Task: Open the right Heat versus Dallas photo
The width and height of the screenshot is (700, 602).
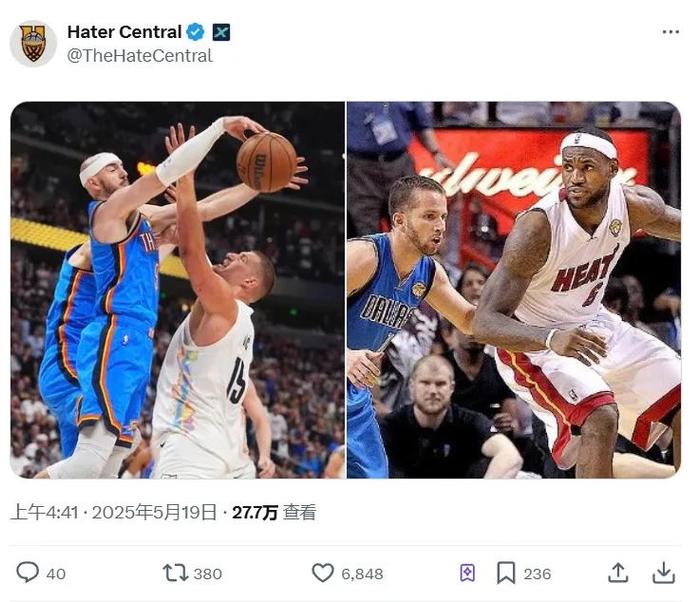Action: point(514,290)
